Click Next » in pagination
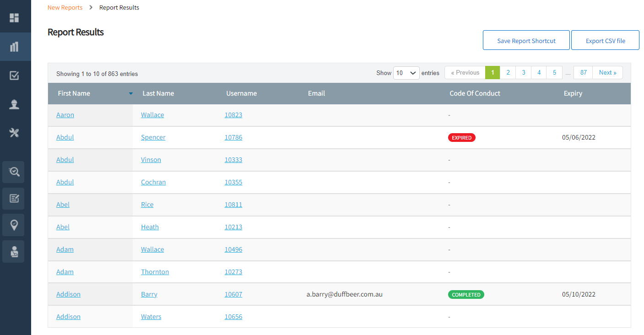The width and height of the screenshot is (644, 335). pos(607,73)
